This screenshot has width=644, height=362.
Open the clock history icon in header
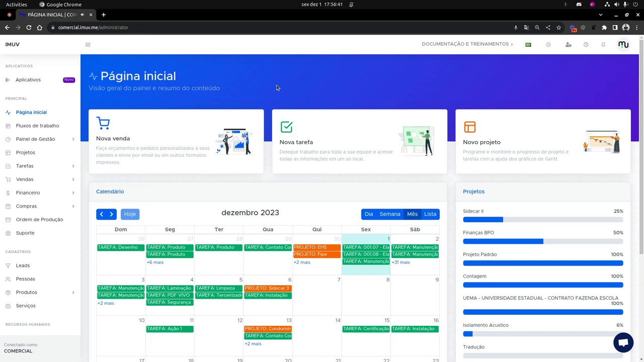coord(586,45)
